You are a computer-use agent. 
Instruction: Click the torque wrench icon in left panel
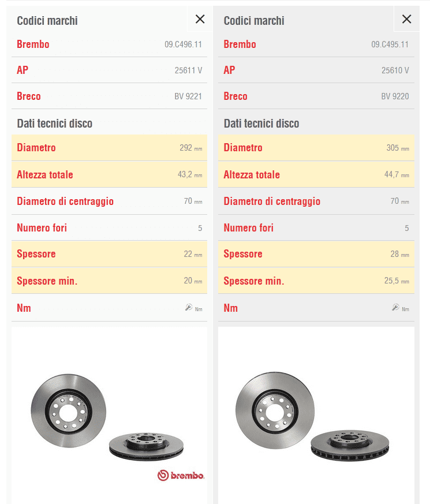(189, 308)
